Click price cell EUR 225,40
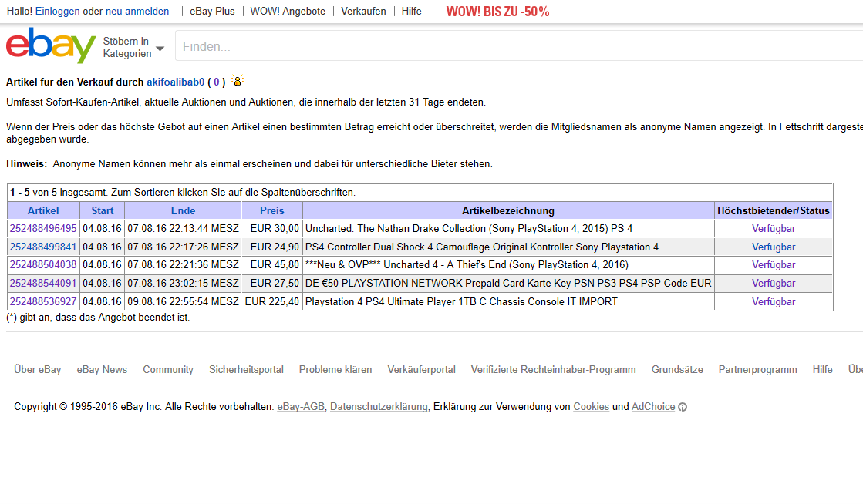This screenshot has width=863, height=504. (272, 301)
